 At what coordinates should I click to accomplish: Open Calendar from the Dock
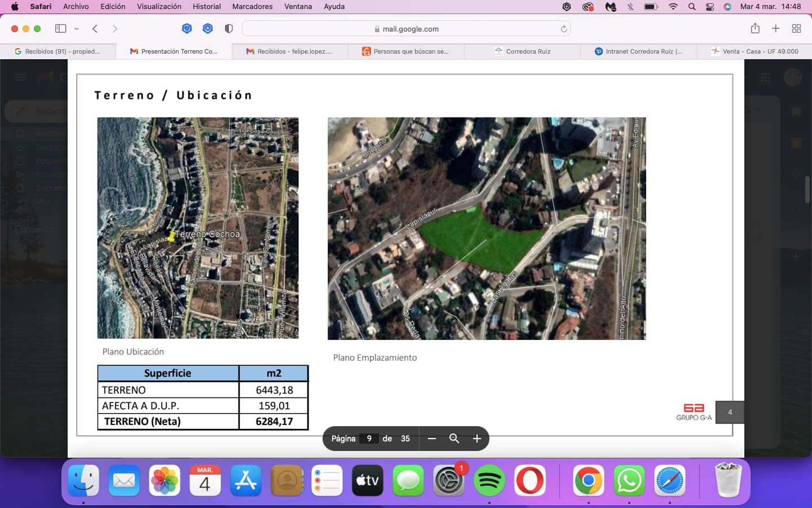pos(205,481)
